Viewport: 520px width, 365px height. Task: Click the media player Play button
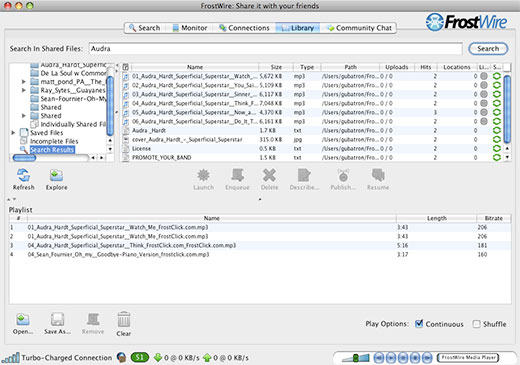(x=391, y=358)
